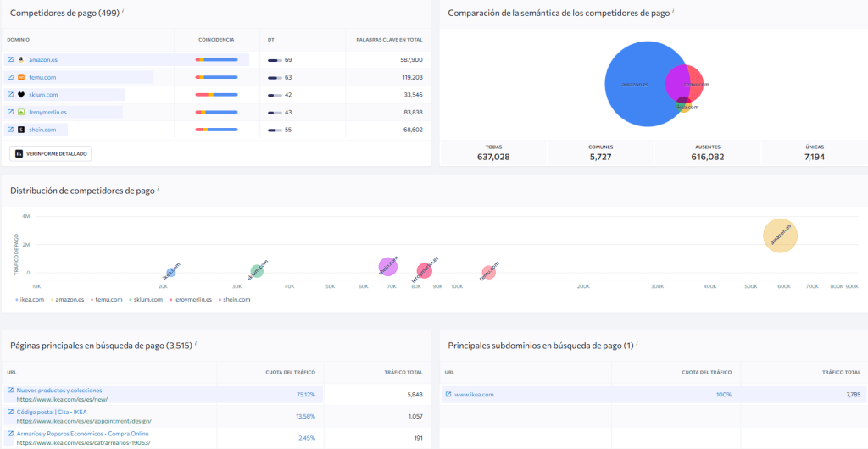Click ikea.com bubble in distribution chart
868x449 pixels.
pos(171,272)
